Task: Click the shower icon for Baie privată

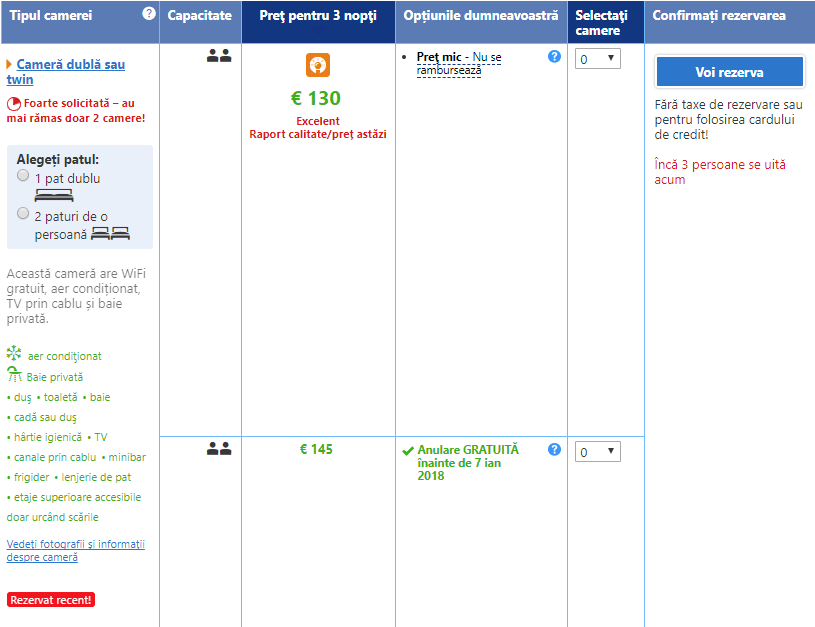Action: coord(14,376)
